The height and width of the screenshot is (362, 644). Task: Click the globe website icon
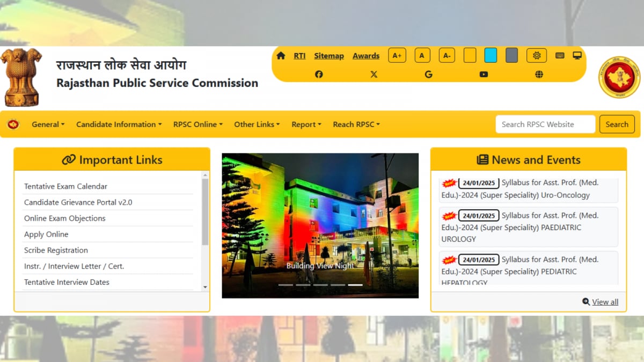click(x=538, y=74)
